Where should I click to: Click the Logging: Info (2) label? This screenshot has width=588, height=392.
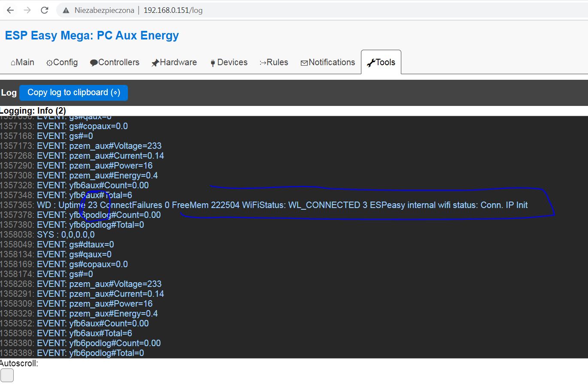point(33,111)
